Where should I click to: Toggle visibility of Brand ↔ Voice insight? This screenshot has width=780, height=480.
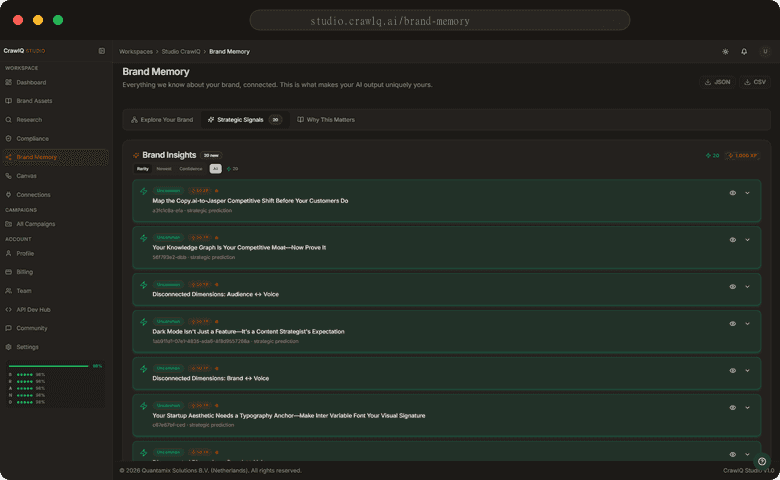(x=733, y=371)
